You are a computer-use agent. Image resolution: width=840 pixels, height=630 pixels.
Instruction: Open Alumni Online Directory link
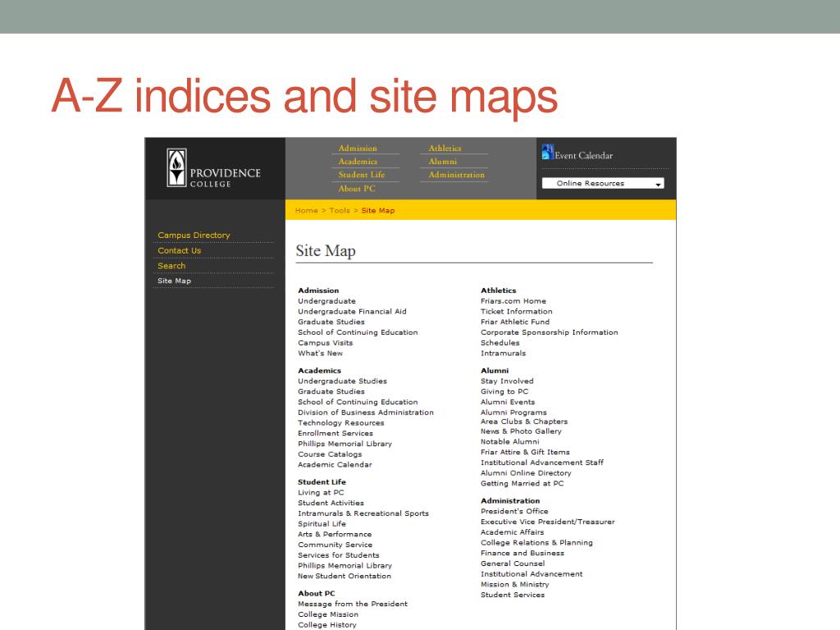click(x=526, y=473)
